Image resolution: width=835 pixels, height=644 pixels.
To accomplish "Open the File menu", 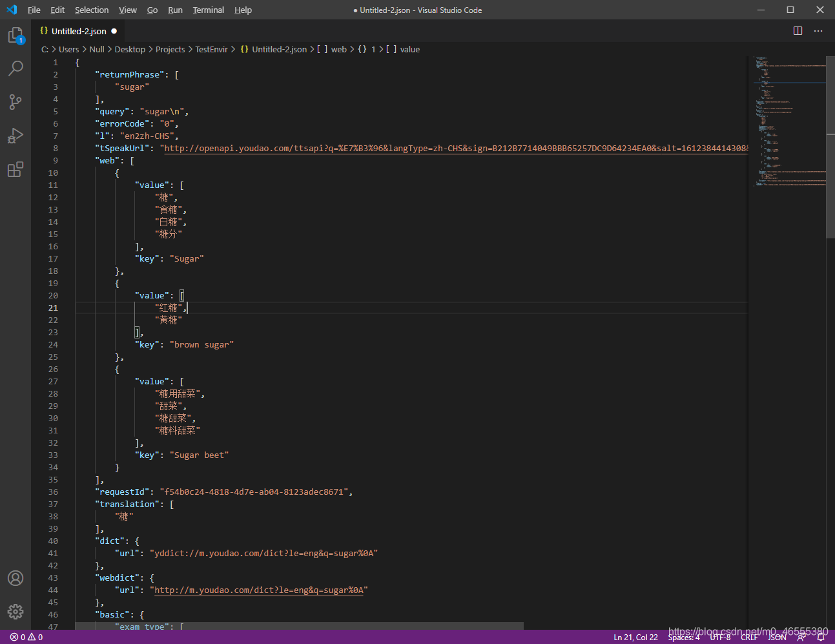I will (34, 10).
